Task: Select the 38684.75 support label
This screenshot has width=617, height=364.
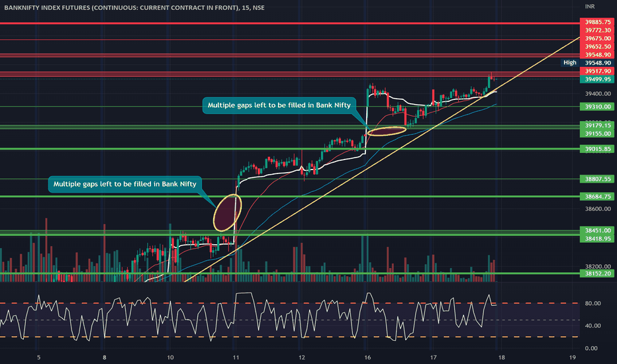Action: click(x=597, y=197)
